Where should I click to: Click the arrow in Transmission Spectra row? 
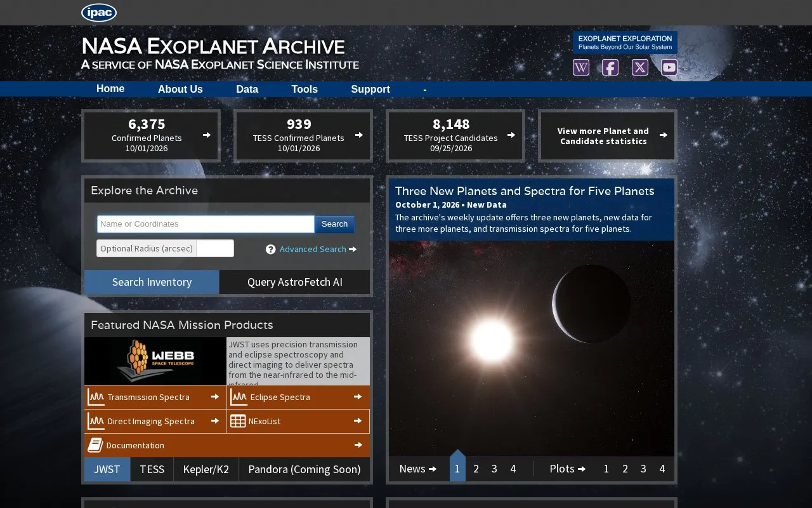pyautogui.click(x=215, y=397)
